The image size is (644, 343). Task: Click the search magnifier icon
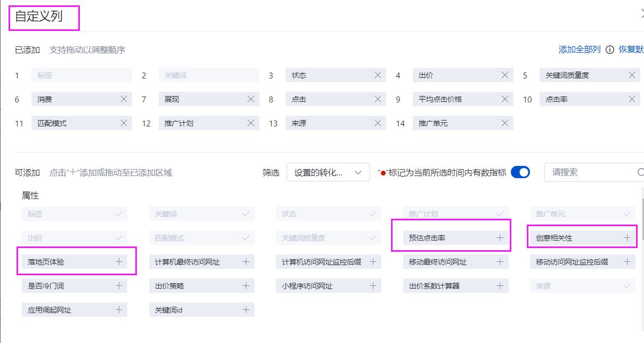click(x=640, y=172)
